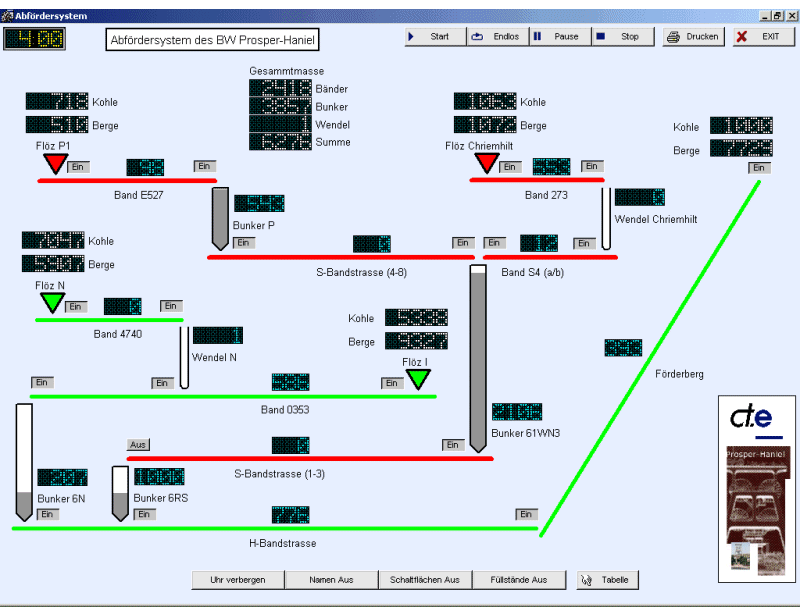The height and width of the screenshot is (615, 800).
Task: Hide fill levels with Füllstände Aus
Action: tap(519, 580)
